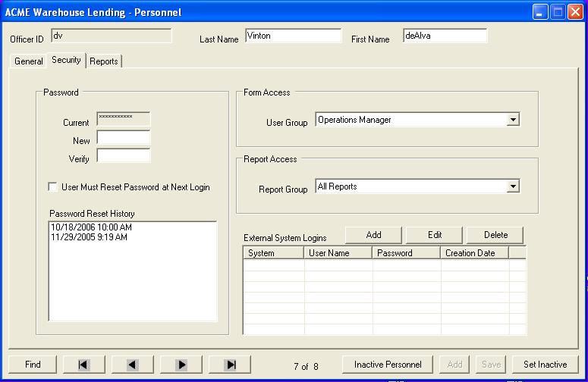
Task: Close the Personnel window
Action: coord(575,12)
